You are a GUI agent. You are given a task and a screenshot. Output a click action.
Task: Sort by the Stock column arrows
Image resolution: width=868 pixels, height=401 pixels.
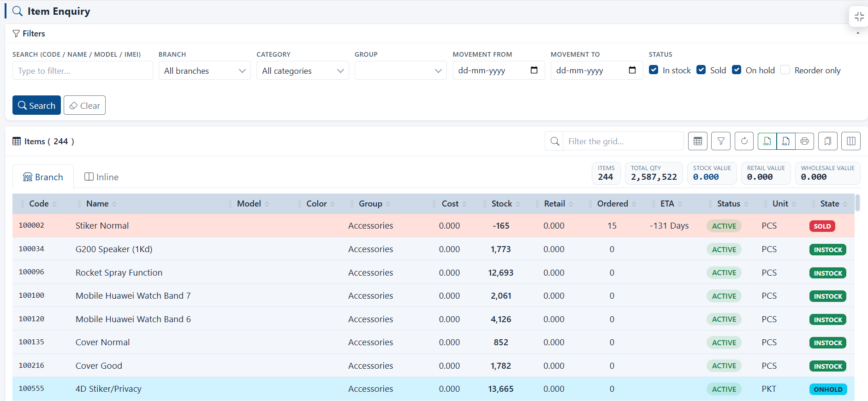tap(518, 204)
